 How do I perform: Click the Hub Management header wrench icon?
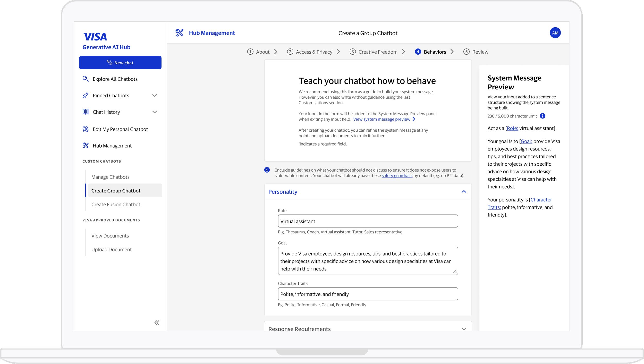(x=179, y=32)
